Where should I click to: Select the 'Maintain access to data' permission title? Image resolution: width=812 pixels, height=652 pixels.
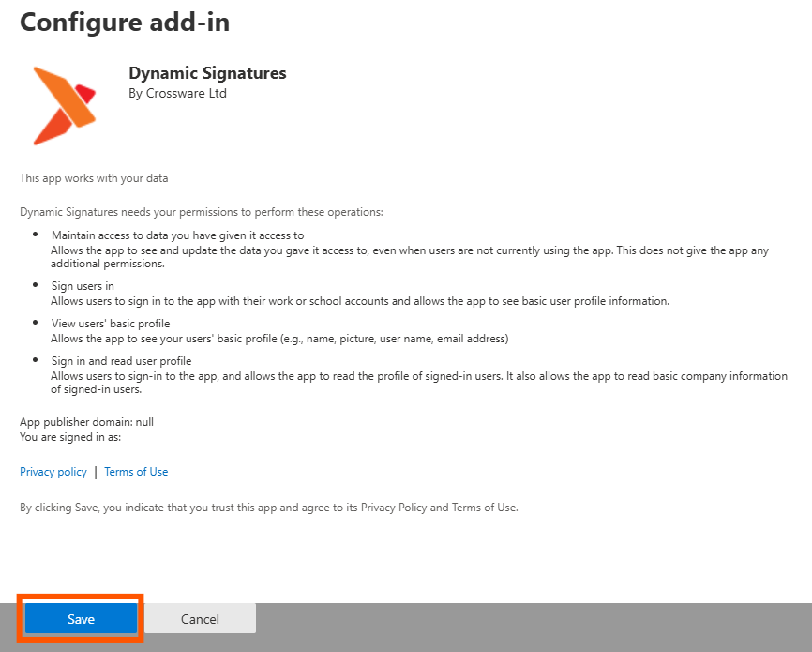point(177,235)
